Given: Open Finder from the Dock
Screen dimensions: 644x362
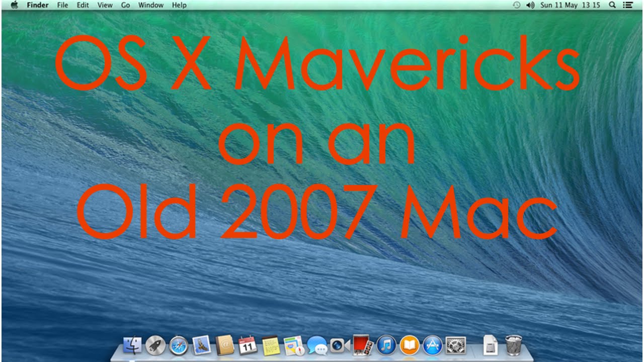Looking at the screenshot, I should pos(132,345).
